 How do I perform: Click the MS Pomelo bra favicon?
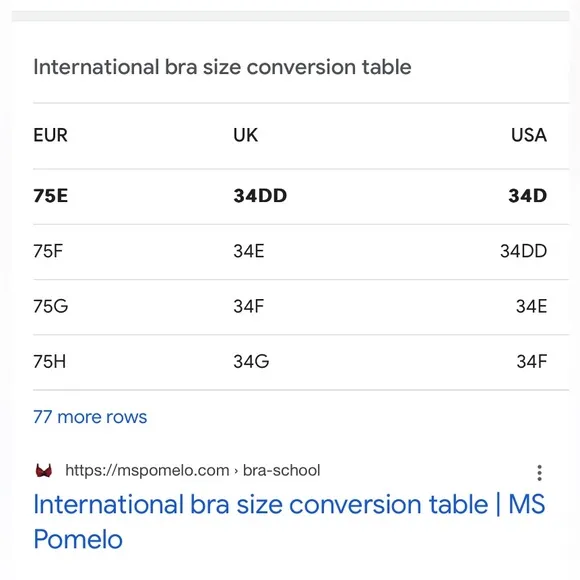point(44,471)
